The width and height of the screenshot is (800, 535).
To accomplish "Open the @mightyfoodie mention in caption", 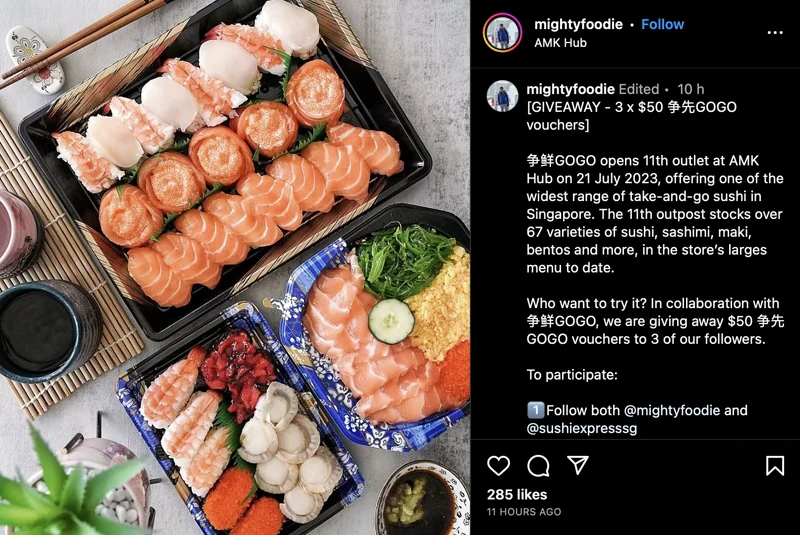I will 672,411.
